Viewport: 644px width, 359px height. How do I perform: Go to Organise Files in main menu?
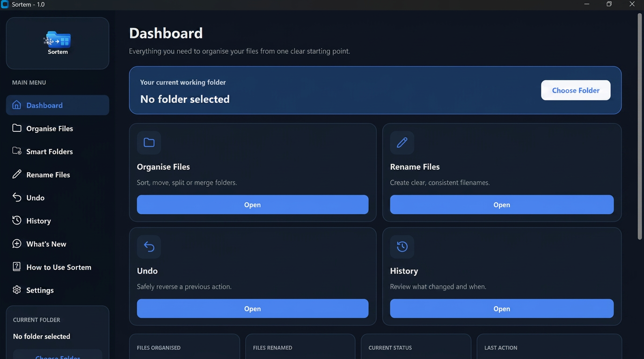58,128
